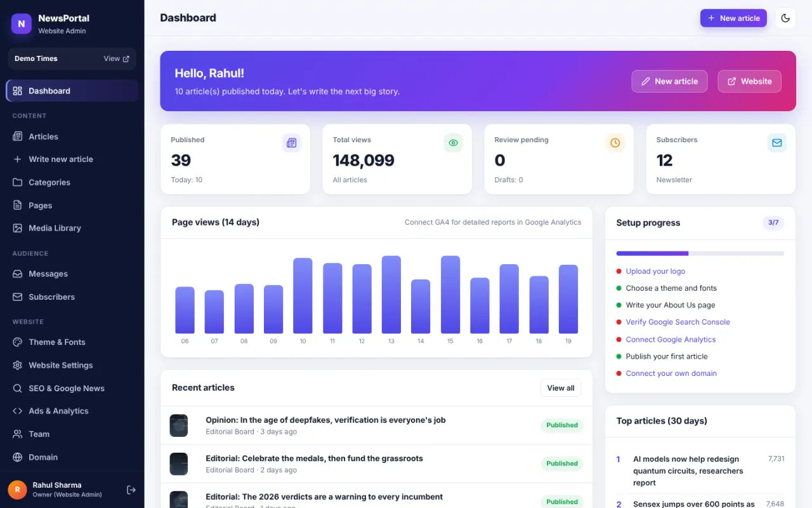Click the 3/7 setup progress badge
This screenshot has width=812, height=508.
click(773, 223)
